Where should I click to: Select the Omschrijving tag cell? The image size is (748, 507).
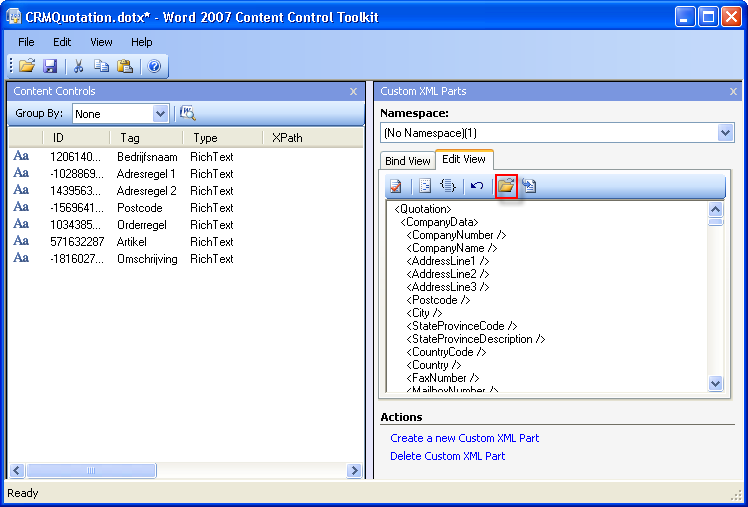(x=147, y=259)
